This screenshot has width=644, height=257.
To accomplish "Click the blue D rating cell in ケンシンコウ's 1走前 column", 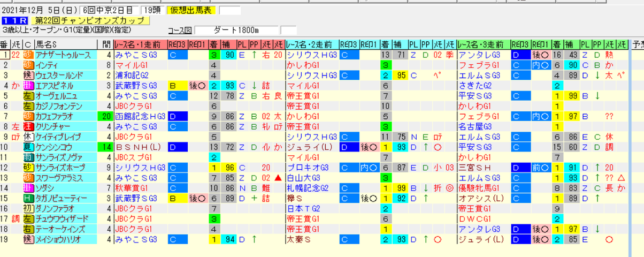I will pyautogui.click(x=178, y=146).
